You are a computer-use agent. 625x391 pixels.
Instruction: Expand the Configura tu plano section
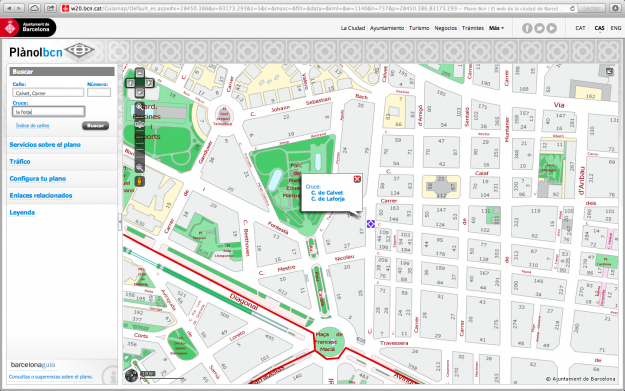coord(38,179)
